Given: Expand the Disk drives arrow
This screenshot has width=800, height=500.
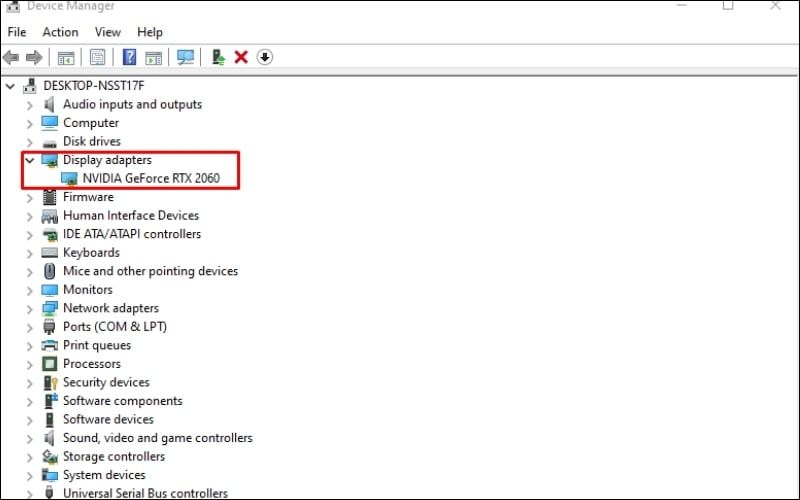Looking at the screenshot, I should click(x=30, y=142).
